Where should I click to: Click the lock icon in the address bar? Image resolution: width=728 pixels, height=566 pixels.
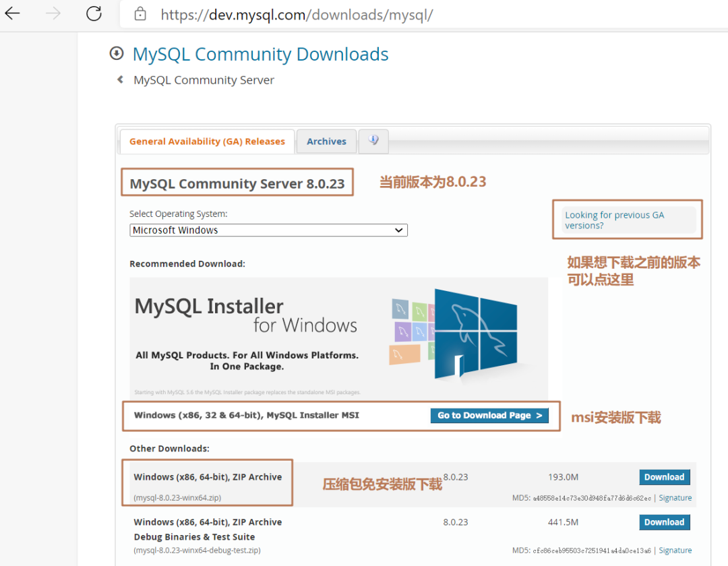point(140,14)
